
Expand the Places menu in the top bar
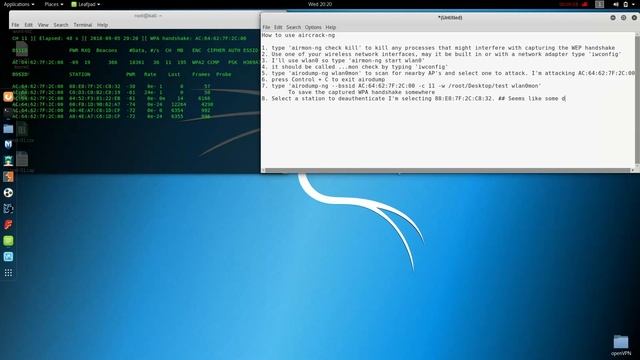click(x=54, y=4)
